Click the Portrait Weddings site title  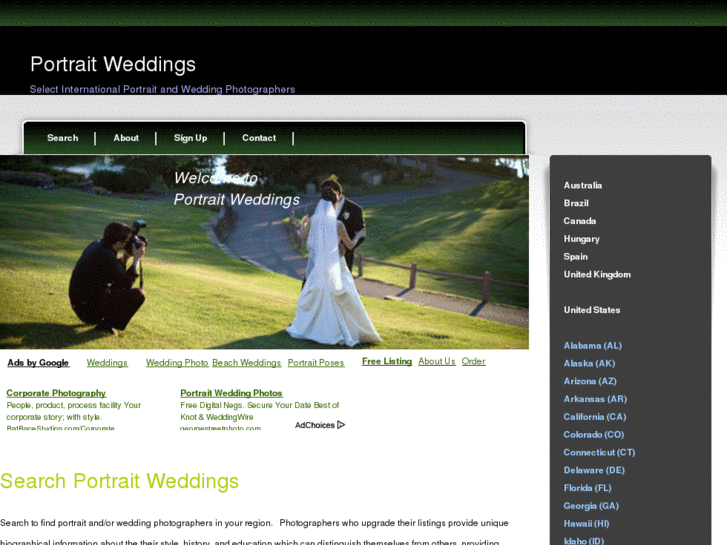113,64
